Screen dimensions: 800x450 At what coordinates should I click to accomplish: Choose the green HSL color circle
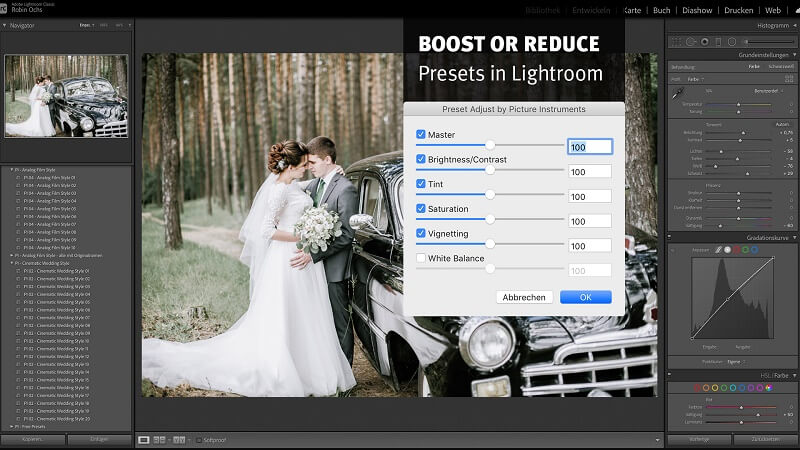[724, 388]
